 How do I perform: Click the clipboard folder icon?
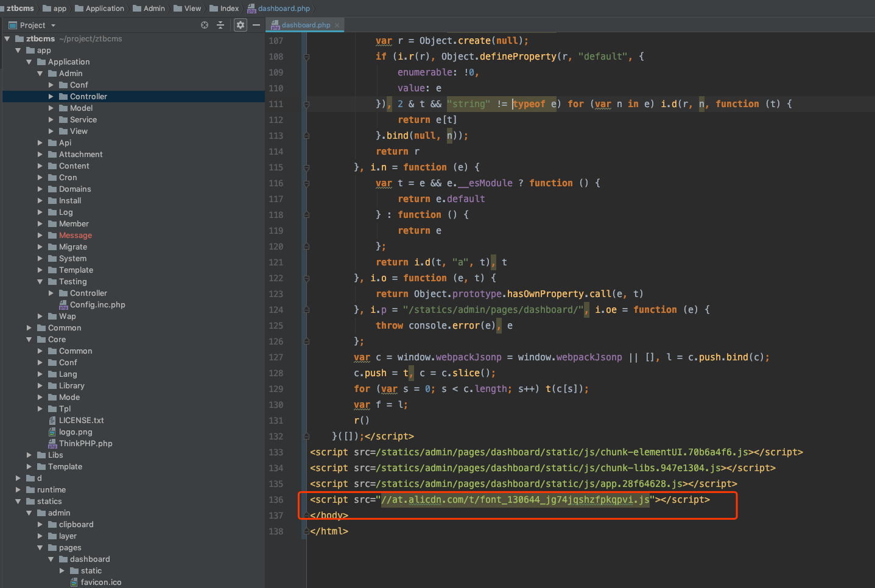coord(52,524)
